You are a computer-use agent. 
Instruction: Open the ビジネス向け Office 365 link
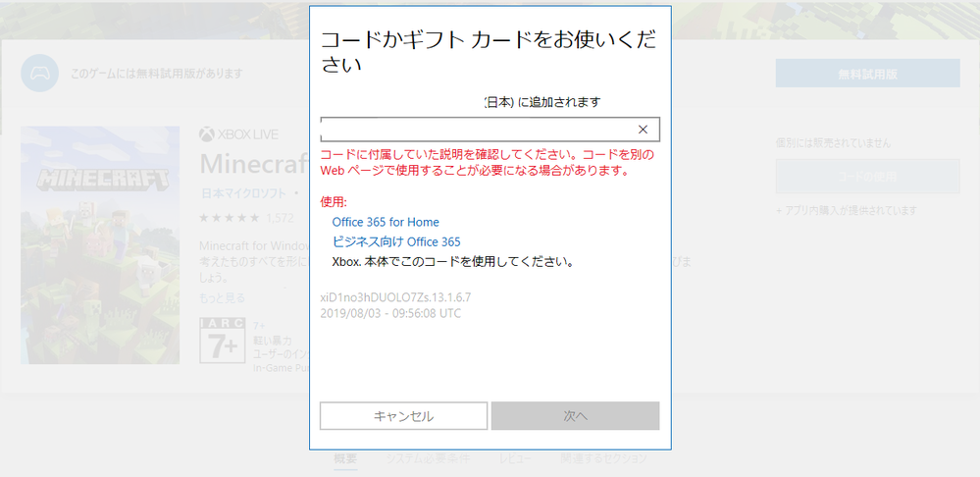point(396,241)
